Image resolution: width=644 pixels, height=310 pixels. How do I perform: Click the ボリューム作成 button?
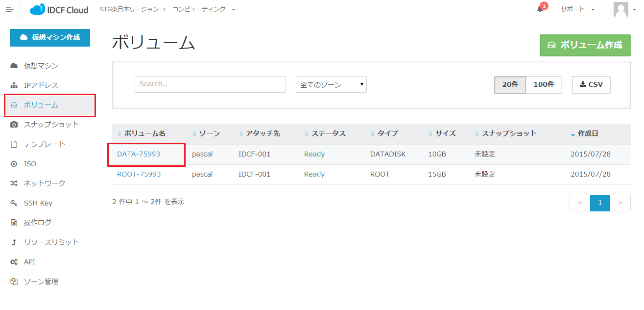point(585,45)
